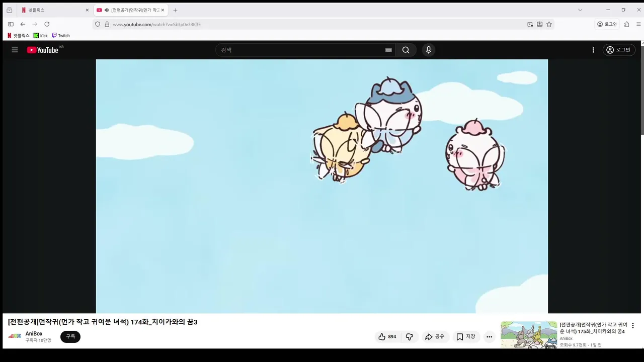This screenshot has height=362, width=644.
Task: Close the YouTube video tab
Action: click(163, 10)
